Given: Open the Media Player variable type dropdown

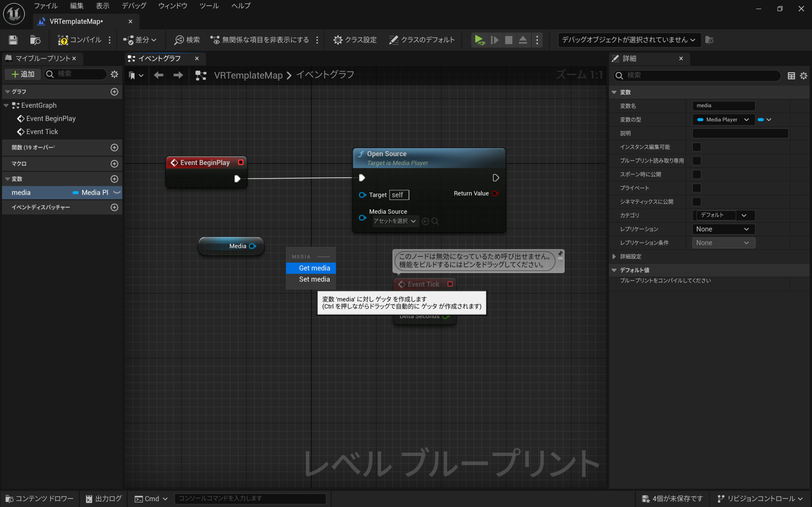Looking at the screenshot, I should (x=723, y=120).
